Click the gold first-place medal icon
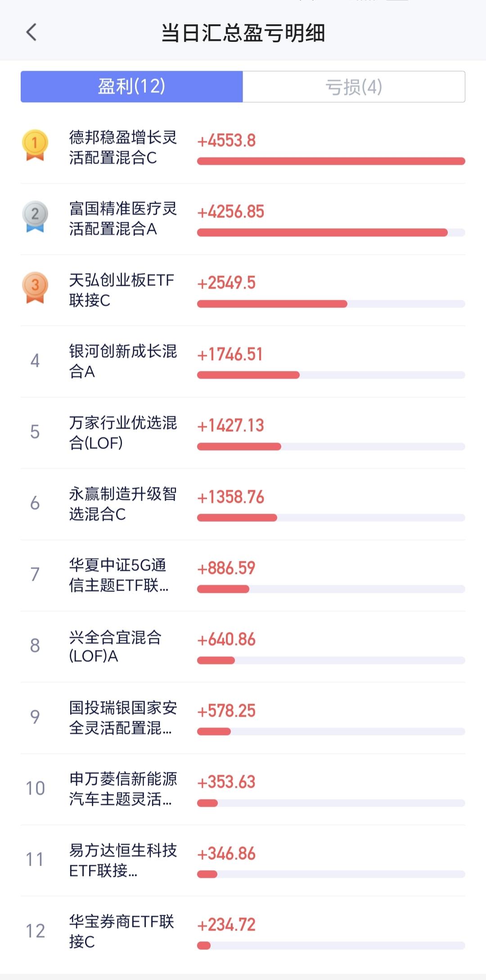 (35, 145)
